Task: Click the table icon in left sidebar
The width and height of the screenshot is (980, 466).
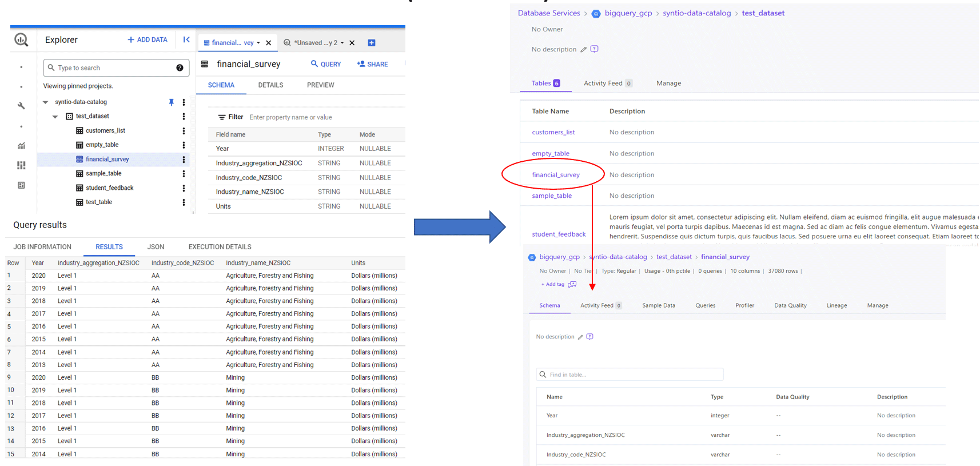Action: click(x=21, y=185)
